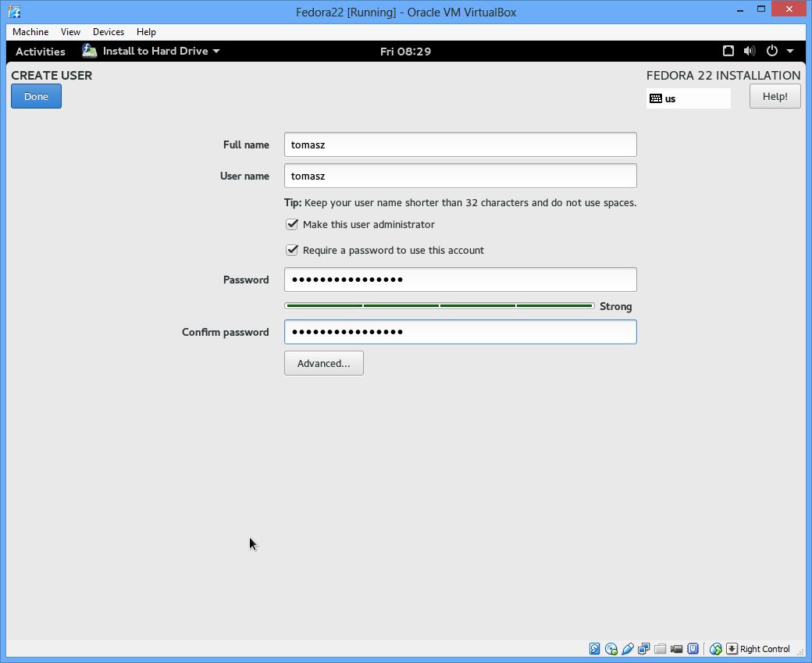Click in the Confirm password field
The image size is (812, 663).
click(461, 332)
